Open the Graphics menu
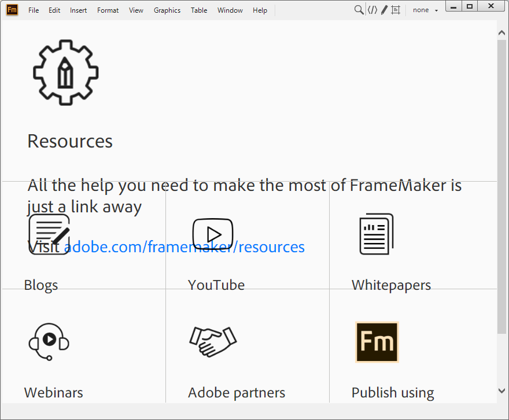The width and height of the screenshot is (509, 420). 167,10
